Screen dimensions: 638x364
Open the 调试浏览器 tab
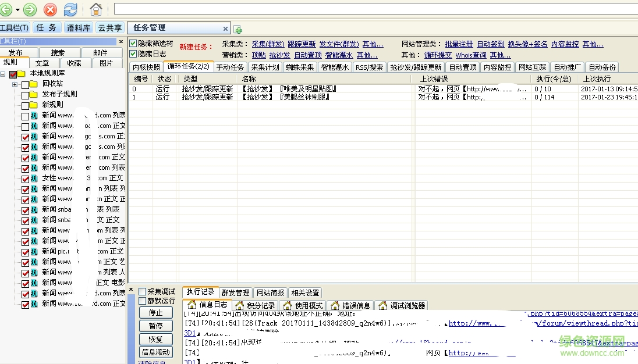click(x=401, y=305)
